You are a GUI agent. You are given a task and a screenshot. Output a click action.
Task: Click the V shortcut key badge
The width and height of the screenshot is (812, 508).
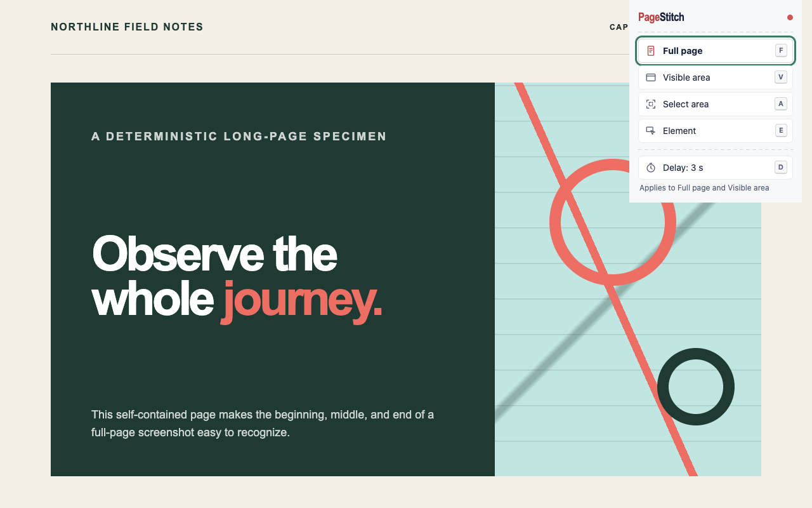pos(781,77)
